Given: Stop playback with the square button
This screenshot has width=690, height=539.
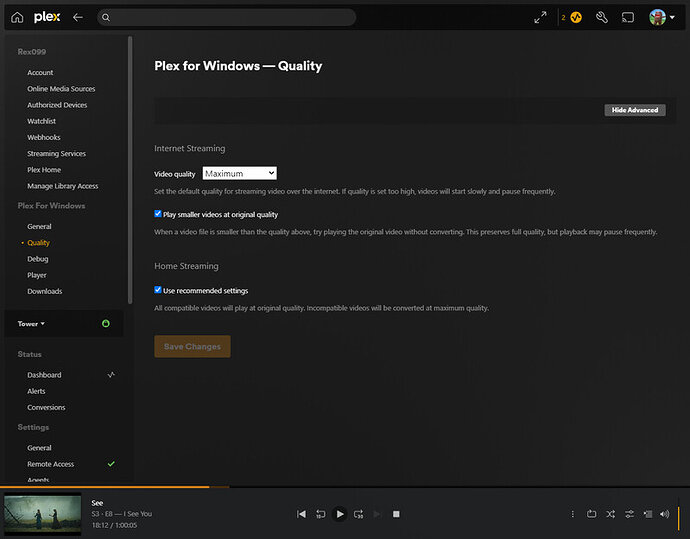Looking at the screenshot, I should [x=396, y=514].
